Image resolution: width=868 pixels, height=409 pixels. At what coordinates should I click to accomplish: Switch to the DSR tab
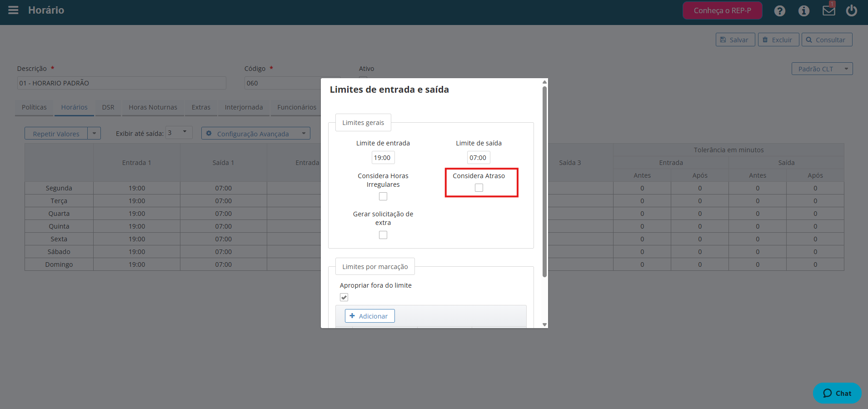coord(108,107)
